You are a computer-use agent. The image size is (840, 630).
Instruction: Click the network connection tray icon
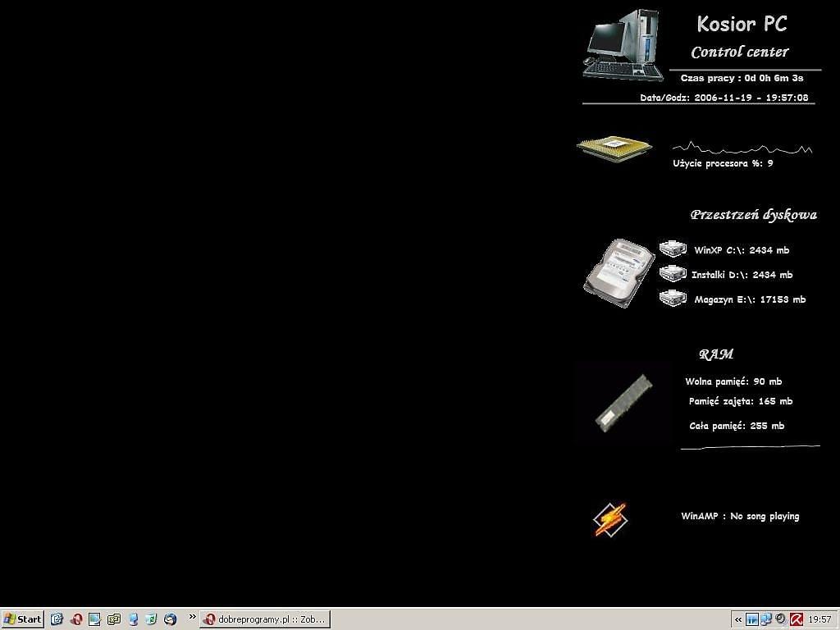(766, 619)
